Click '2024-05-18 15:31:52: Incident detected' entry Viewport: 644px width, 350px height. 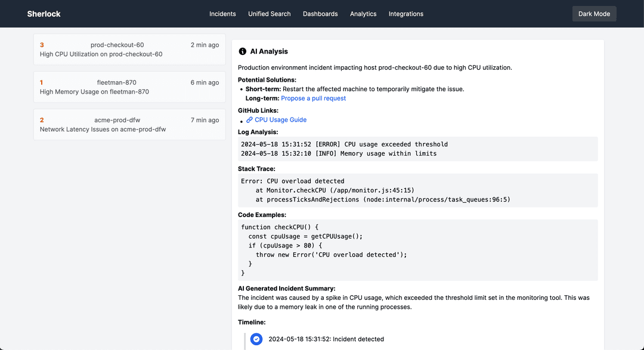point(326,339)
